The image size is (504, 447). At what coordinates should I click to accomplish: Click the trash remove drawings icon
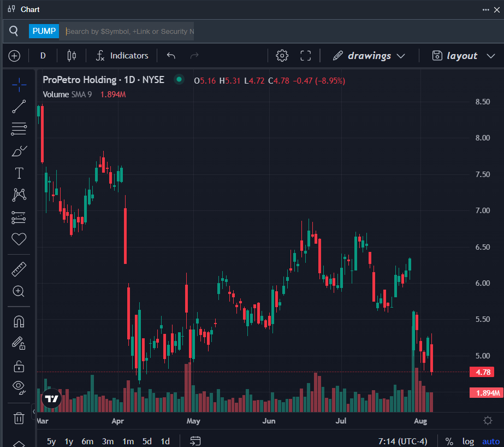click(19, 419)
